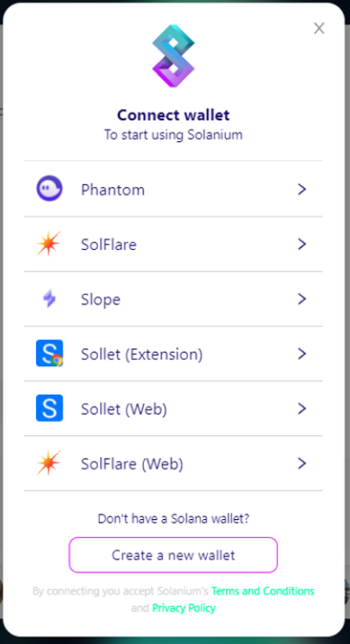Open the Phantom row chevron arrow

pyautogui.click(x=302, y=189)
